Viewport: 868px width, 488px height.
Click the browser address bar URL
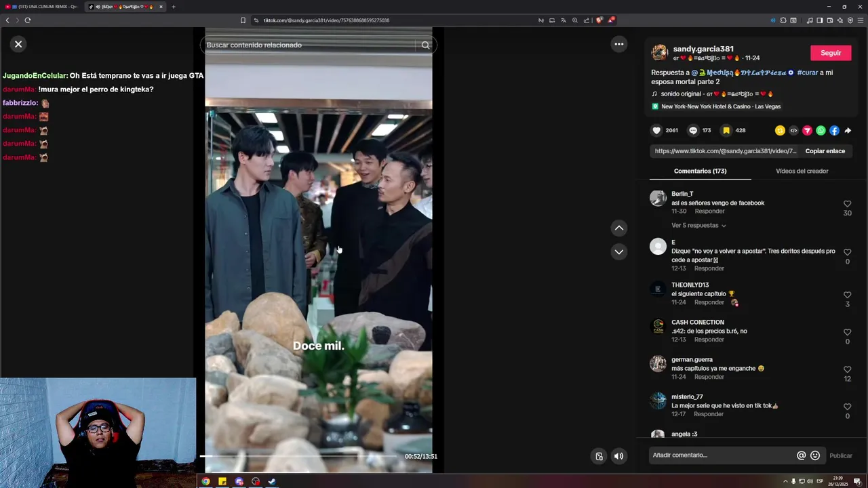click(326, 20)
